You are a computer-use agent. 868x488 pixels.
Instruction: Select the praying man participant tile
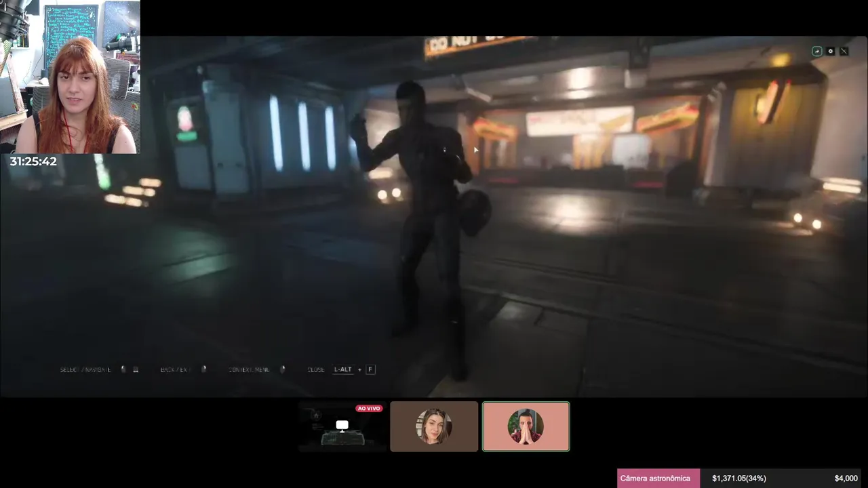coord(526,426)
